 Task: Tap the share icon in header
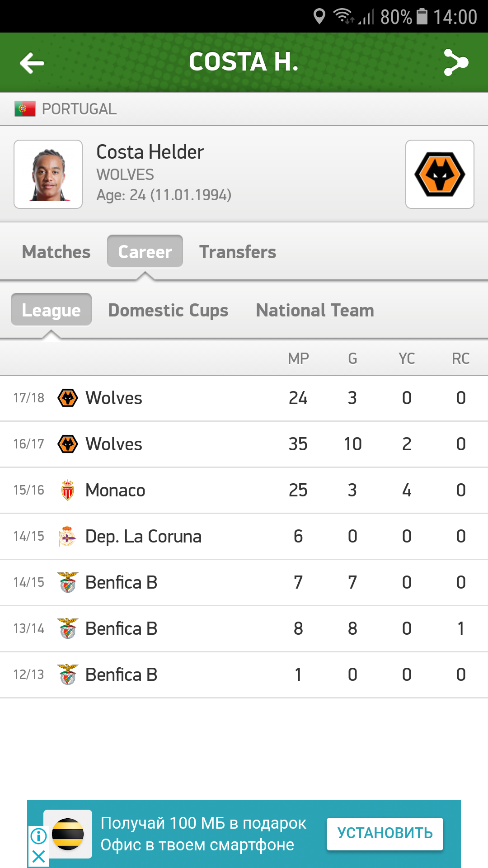tap(455, 62)
